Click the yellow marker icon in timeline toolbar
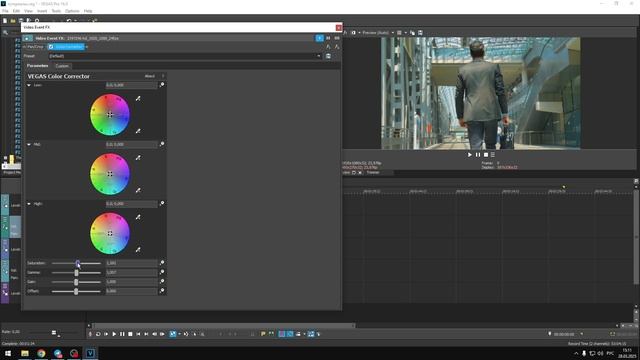This screenshot has width=640, height=360. pos(263,334)
